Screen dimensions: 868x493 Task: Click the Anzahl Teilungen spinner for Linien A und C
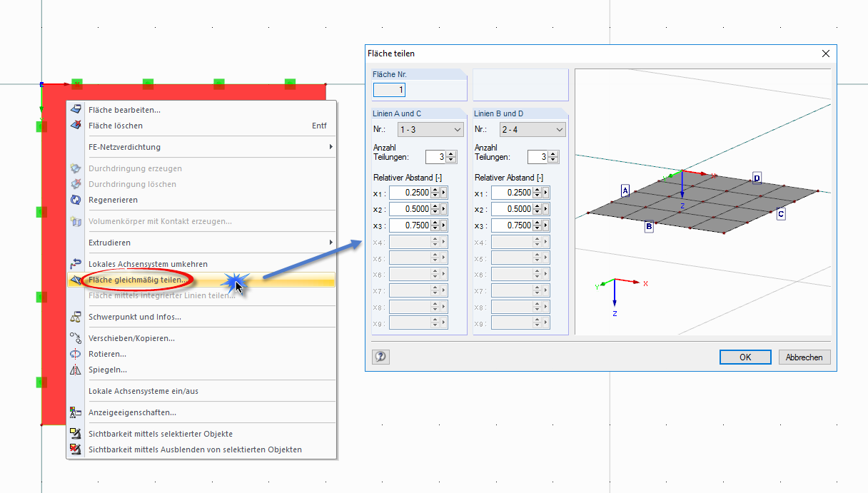[451, 157]
